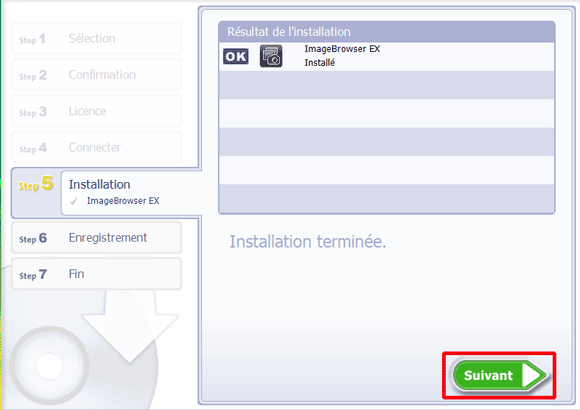The height and width of the screenshot is (410, 580).
Task: Open Step 4 Connecter
Action: (x=96, y=147)
